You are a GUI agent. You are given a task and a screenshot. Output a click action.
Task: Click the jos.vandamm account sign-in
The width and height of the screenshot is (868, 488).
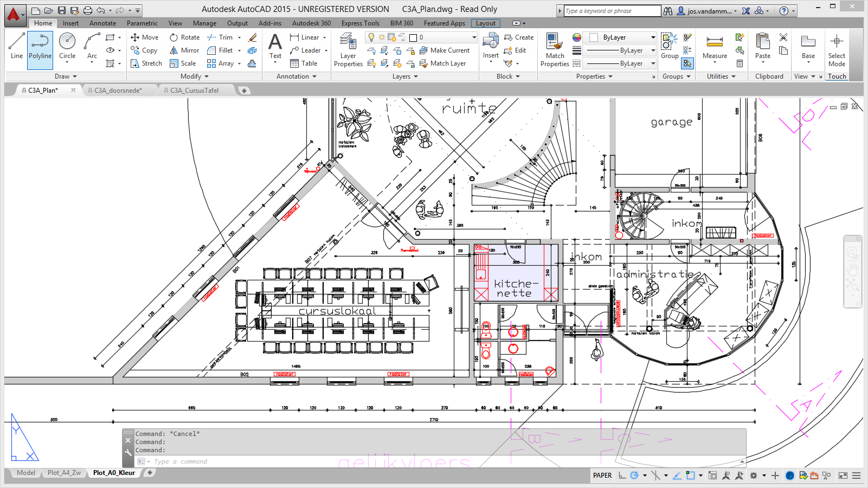click(x=708, y=11)
